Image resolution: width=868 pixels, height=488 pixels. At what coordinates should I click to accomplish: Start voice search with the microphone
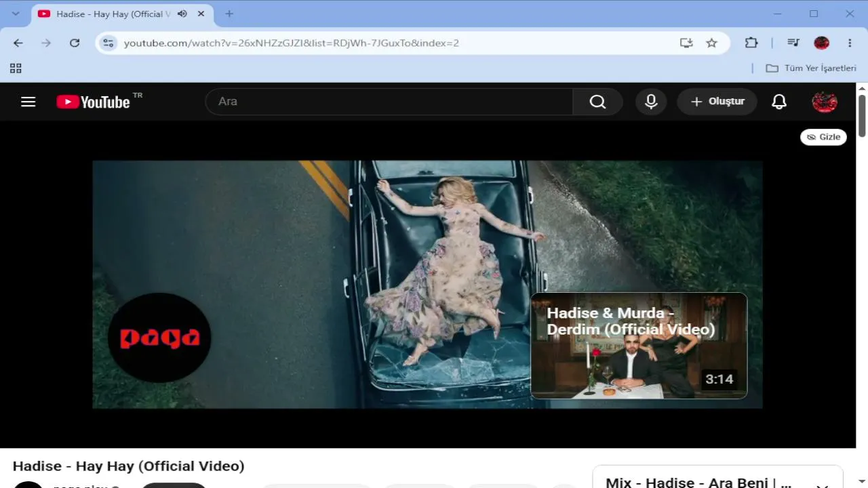click(651, 102)
